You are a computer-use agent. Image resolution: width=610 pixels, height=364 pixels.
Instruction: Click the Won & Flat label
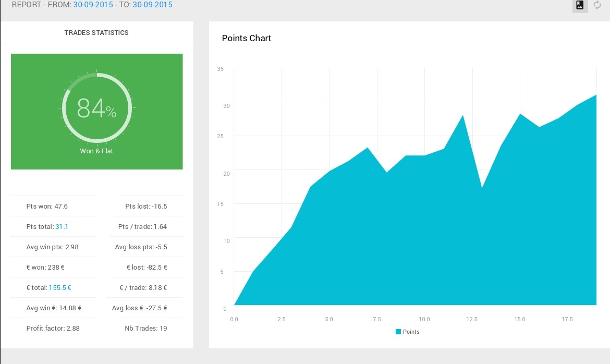tap(96, 151)
